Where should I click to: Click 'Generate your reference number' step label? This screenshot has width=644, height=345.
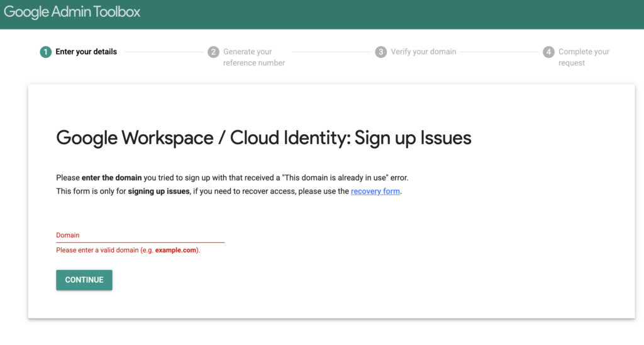pyautogui.click(x=254, y=57)
